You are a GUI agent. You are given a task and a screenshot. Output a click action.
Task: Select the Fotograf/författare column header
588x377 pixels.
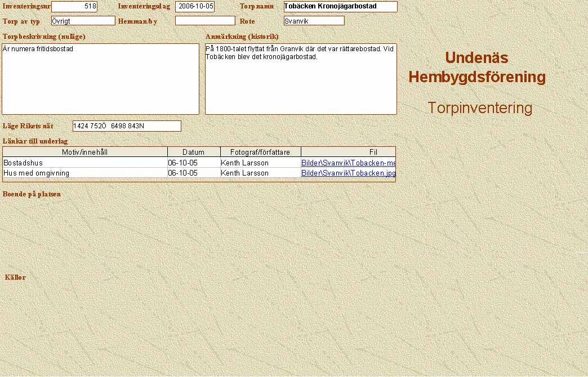pos(261,152)
